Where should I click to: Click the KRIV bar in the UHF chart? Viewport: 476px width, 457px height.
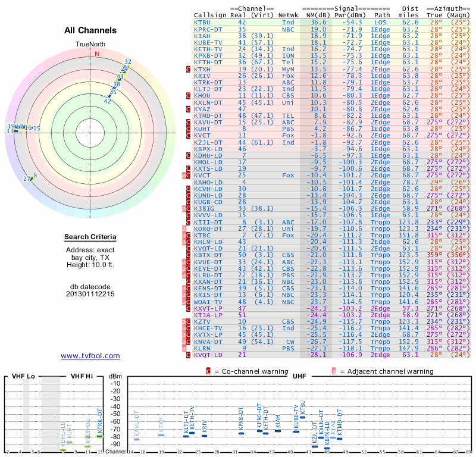pos(205,436)
